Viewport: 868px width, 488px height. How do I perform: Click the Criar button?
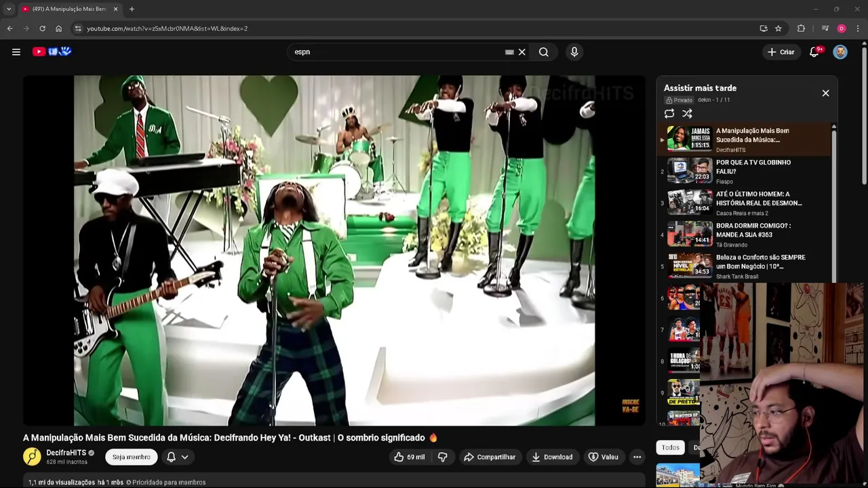781,52
